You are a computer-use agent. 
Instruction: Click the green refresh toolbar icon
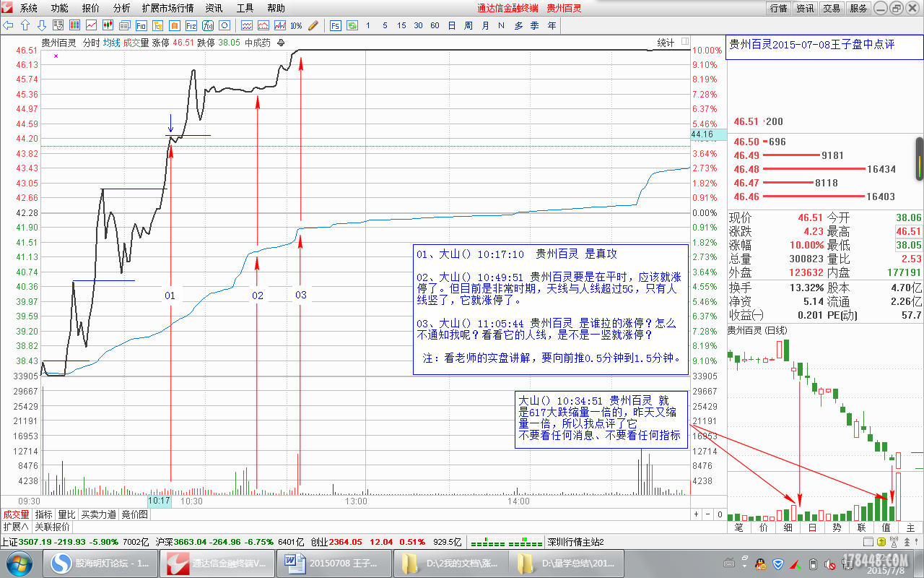(352, 25)
